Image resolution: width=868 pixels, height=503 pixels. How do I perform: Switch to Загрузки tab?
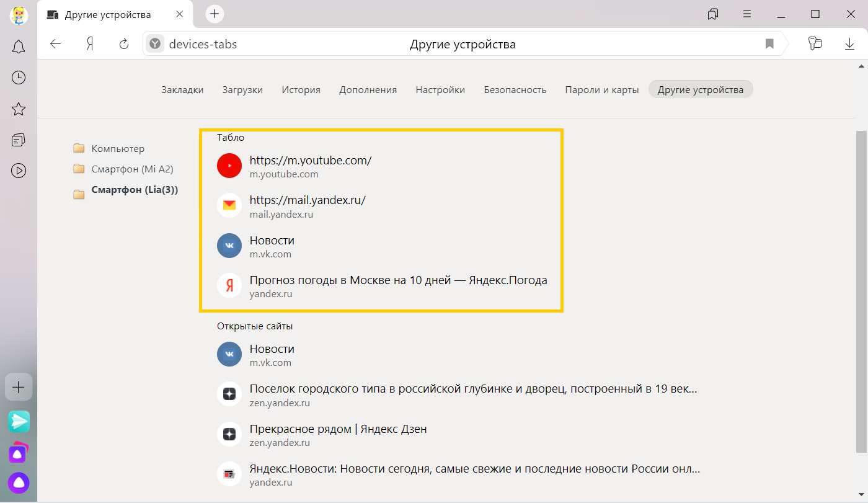[242, 90]
